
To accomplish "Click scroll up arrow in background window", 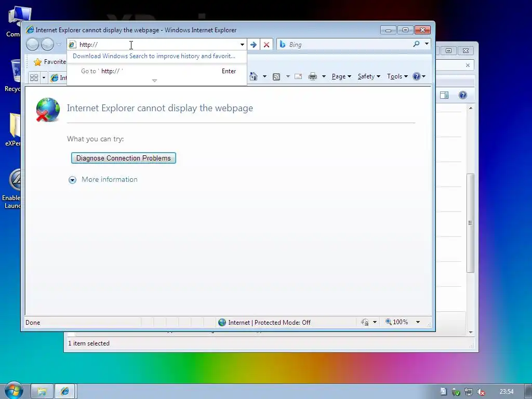I will pyautogui.click(x=471, y=108).
